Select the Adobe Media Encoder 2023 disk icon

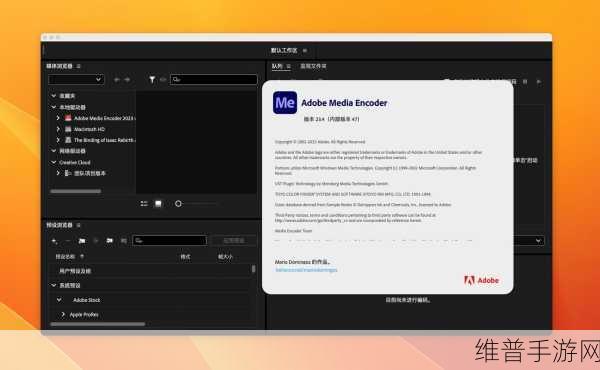(x=68, y=118)
